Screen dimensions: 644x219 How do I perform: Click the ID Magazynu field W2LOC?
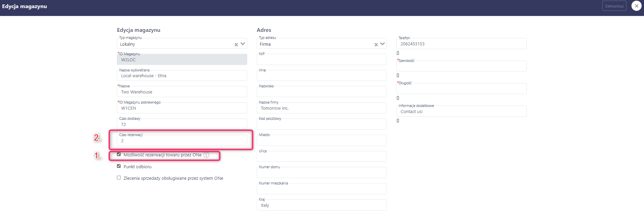click(x=182, y=60)
